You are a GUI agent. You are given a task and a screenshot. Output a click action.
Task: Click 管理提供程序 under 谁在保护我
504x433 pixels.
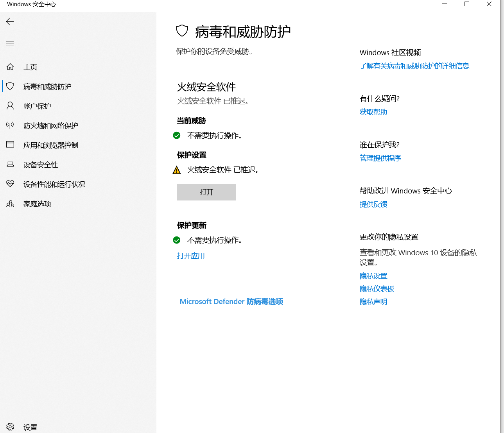[380, 158]
